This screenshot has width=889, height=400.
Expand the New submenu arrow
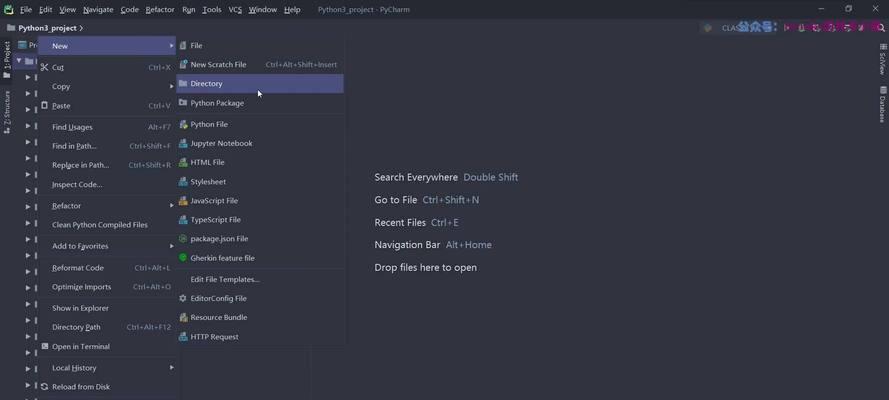click(171, 46)
